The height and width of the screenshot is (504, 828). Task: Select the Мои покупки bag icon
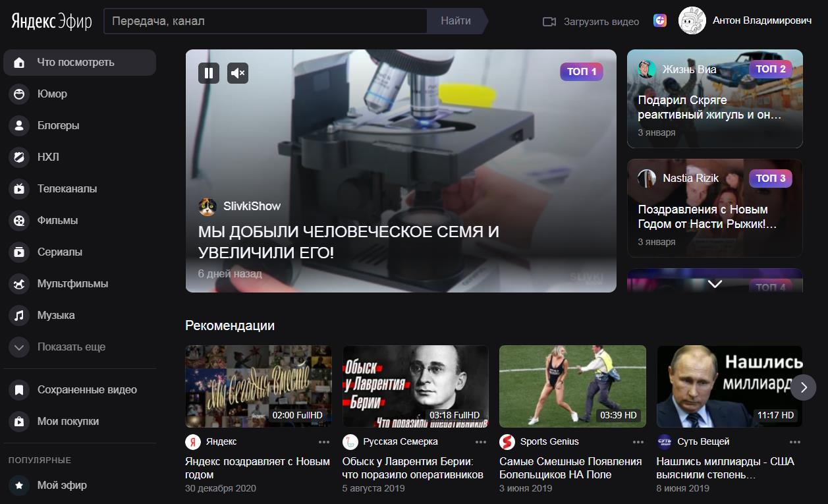(19, 422)
